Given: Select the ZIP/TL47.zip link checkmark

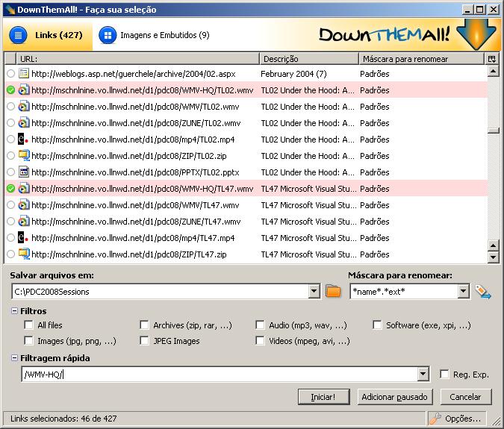Looking at the screenshot, I should pos(10,254).
